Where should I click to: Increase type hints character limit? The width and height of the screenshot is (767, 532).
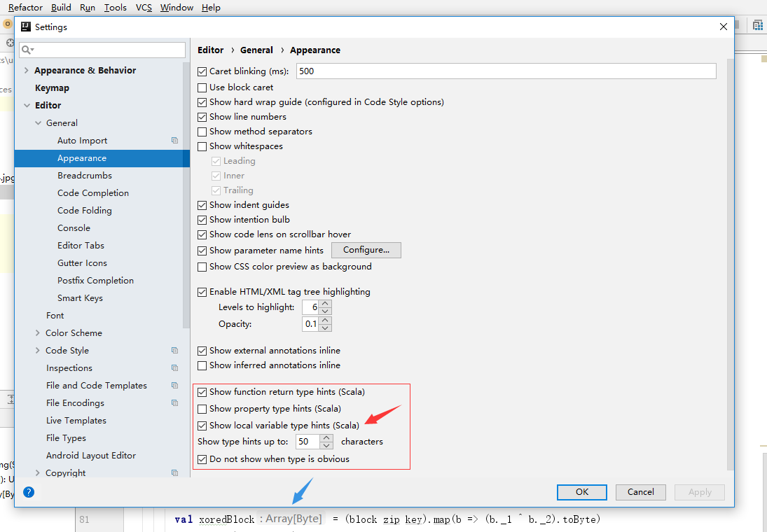326,438
